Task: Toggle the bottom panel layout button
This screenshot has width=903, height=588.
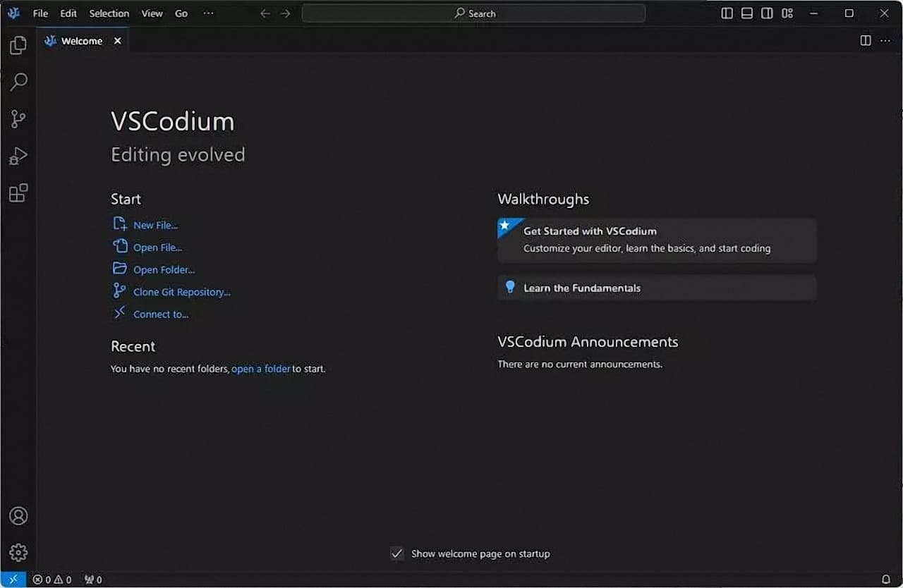Action: [746, 13]
